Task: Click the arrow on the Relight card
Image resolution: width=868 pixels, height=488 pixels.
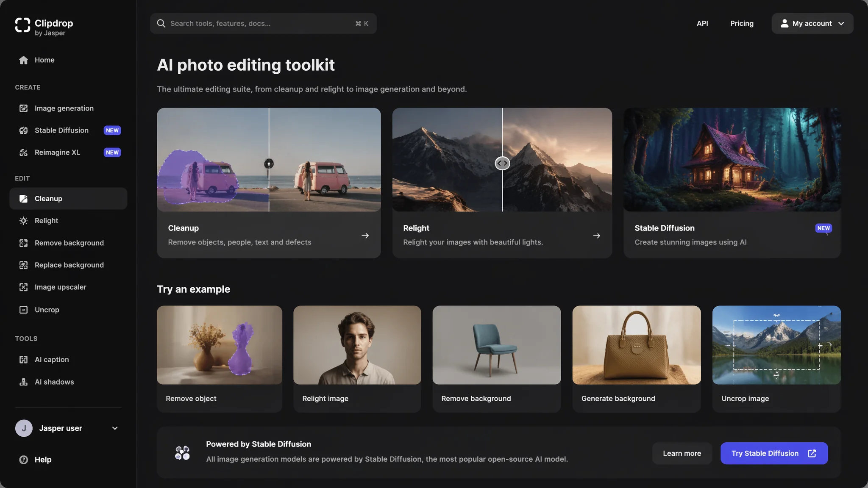Action: tap(597, 236)
